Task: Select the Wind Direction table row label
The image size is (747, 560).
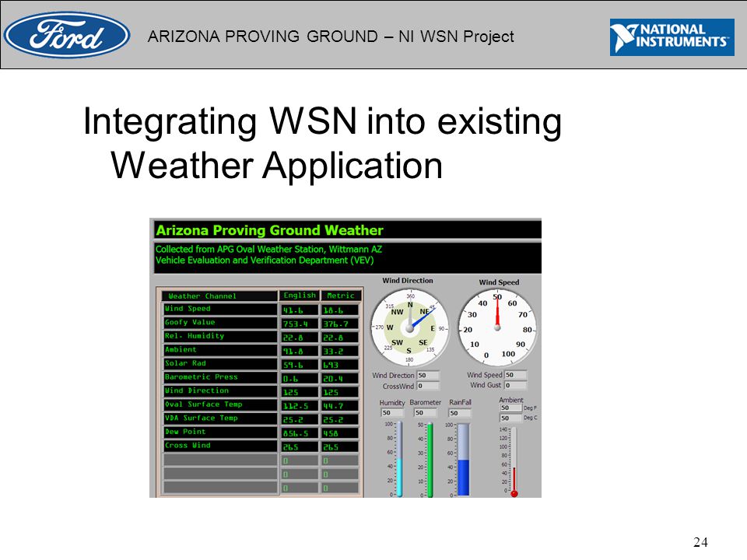Action: pyautogui.click(x=220, y=391)
